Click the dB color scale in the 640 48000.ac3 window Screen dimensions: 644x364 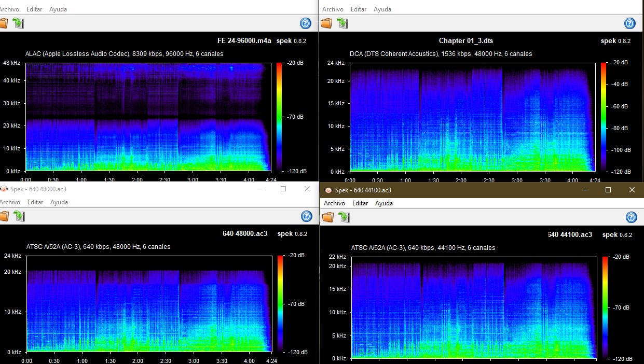point(280,304)
